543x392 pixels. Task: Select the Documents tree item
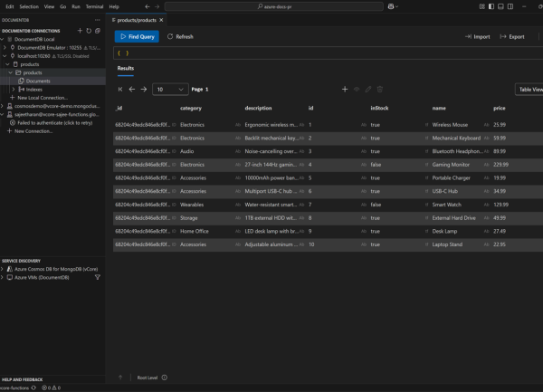click(38, 81)
